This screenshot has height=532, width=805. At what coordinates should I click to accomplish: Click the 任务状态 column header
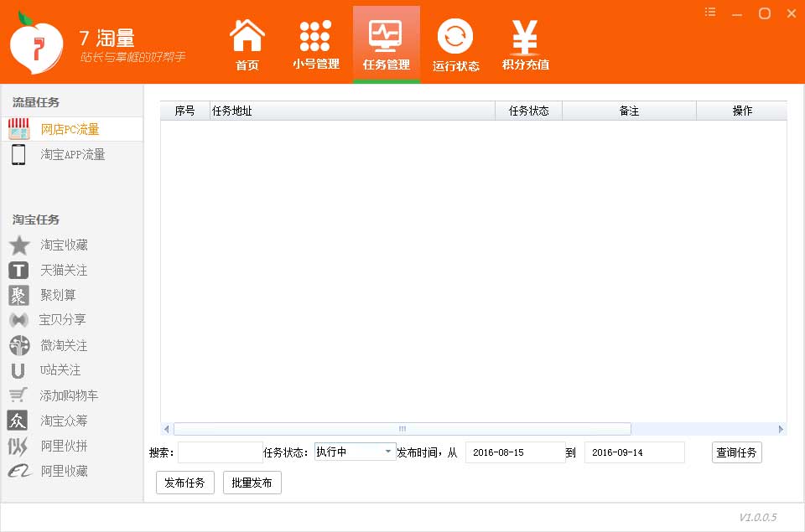click(x=529, y=111)
